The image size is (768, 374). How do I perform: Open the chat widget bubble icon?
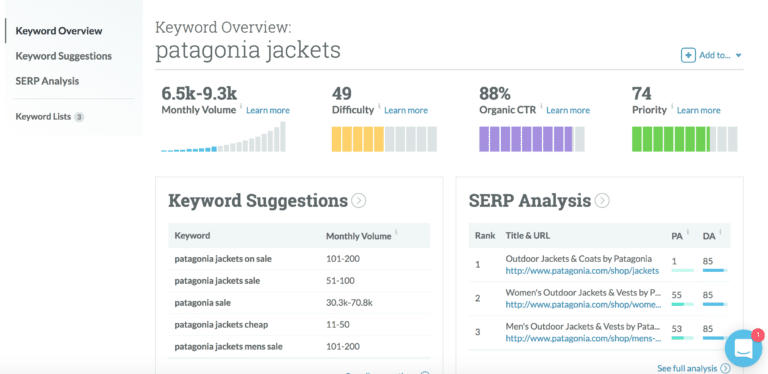coord(744,348)
